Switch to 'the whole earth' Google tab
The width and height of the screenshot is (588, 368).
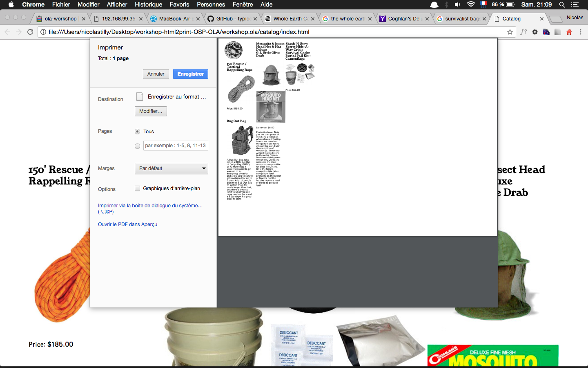pyautogui.click(x=347, y=19)
